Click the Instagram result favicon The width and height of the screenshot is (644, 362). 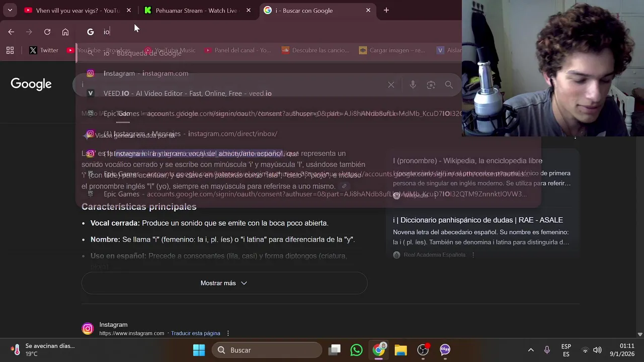coord(88,329)
